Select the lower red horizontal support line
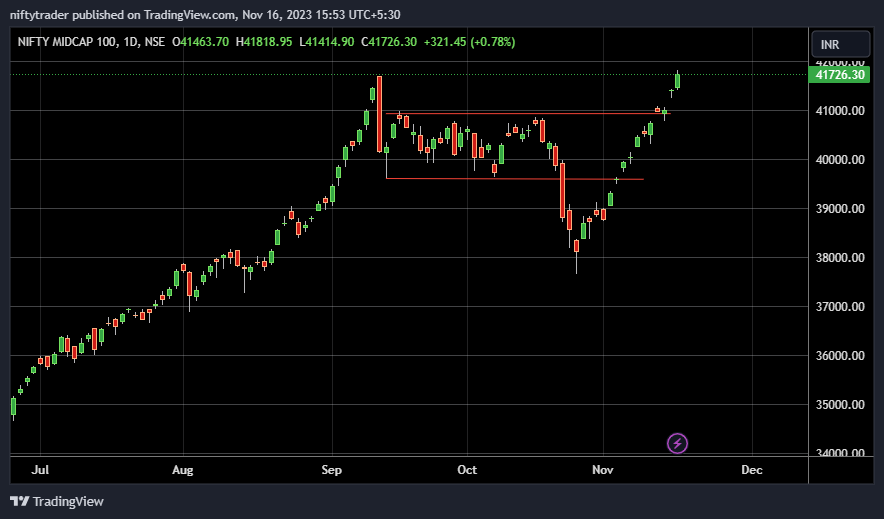Viewport: 884px width, 519px height. pos(515,179)
